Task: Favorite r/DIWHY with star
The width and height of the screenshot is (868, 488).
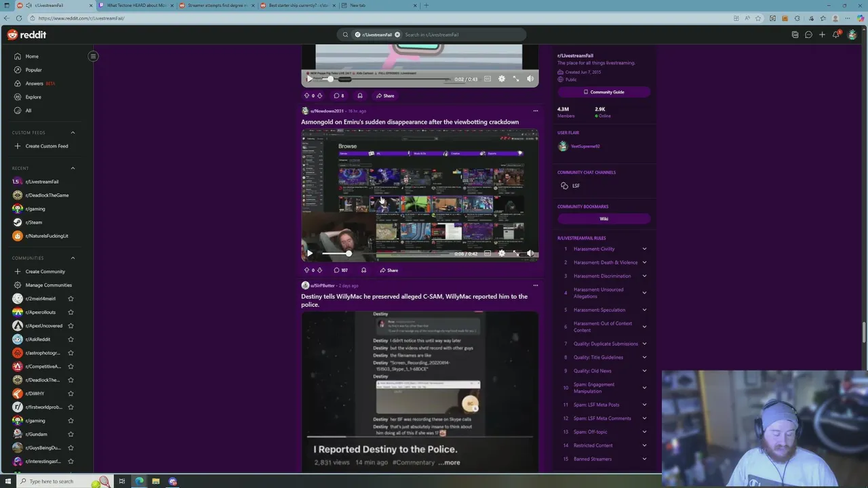Action: point(71,393)
